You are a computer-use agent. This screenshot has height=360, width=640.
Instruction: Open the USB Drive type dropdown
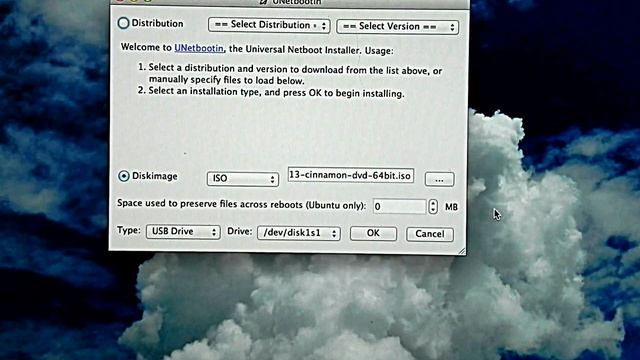183,232
